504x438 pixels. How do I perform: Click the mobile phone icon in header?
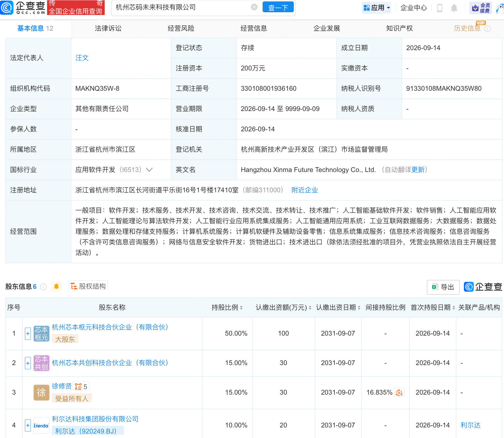coord(440,8)
